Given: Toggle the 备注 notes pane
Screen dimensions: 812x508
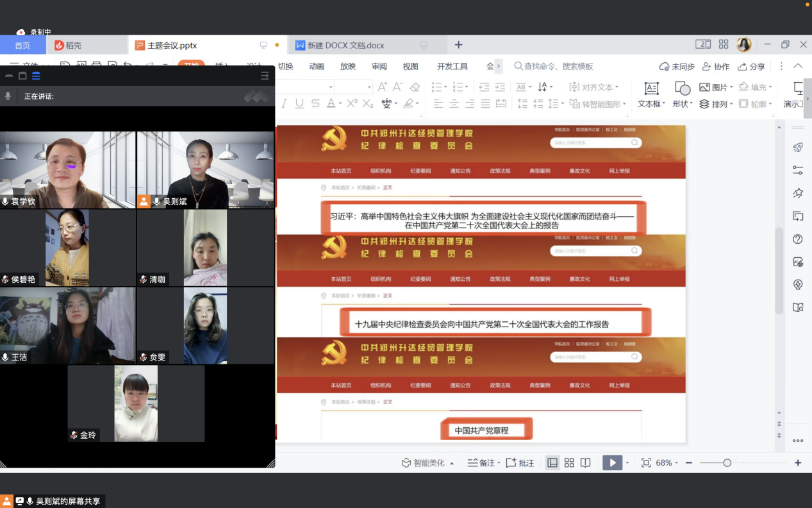Looking at the screenshot, I should coord(484,463).
